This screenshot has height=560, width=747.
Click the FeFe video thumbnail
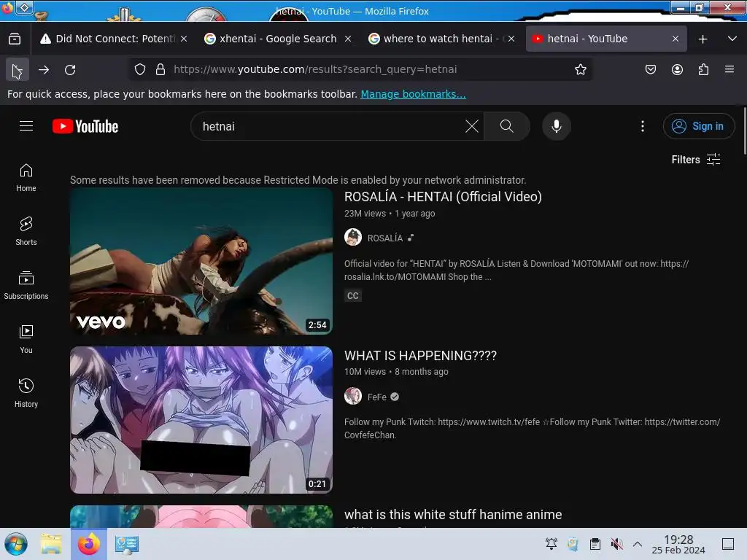pos(201,420)
